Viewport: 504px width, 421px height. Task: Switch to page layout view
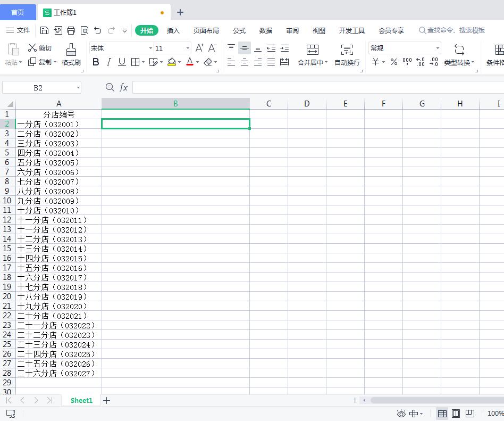point(456,414)
